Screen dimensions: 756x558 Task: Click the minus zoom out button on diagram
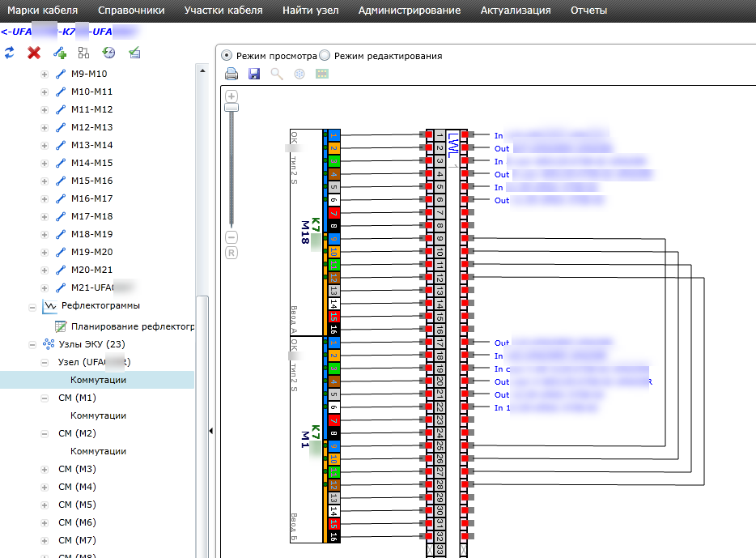(231, 237)
